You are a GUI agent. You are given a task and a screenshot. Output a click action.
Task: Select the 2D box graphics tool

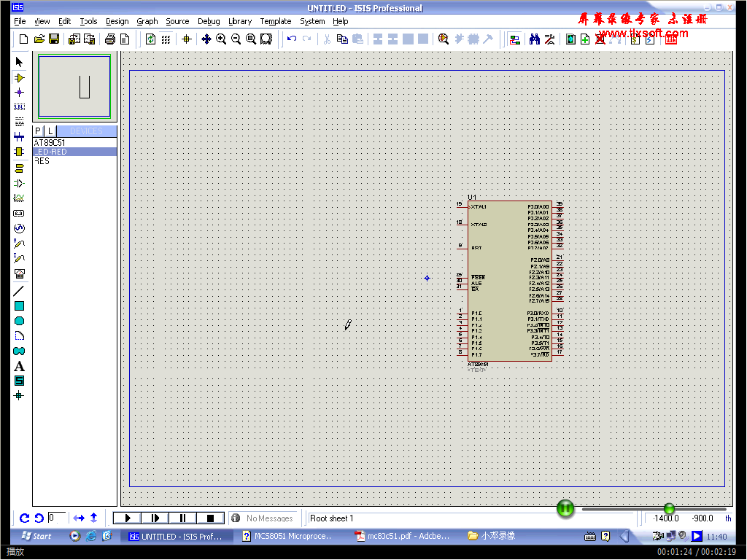pos(20,306)
